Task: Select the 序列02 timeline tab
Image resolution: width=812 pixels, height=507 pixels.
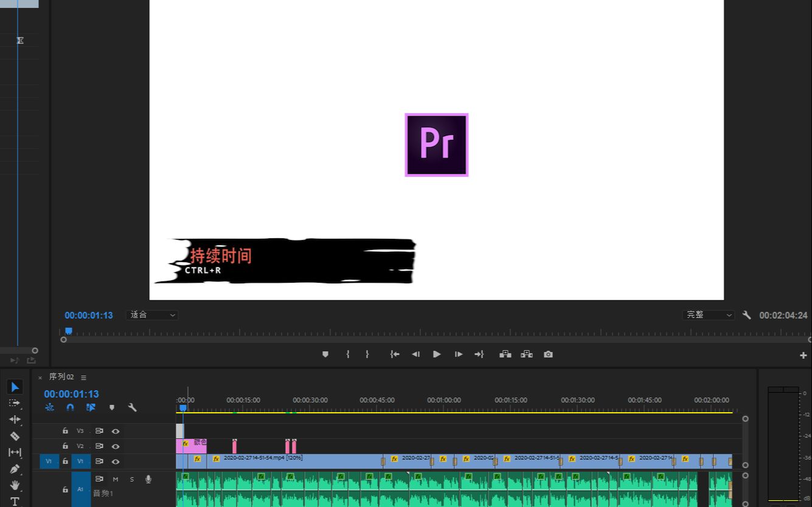Action: (61, 377)
